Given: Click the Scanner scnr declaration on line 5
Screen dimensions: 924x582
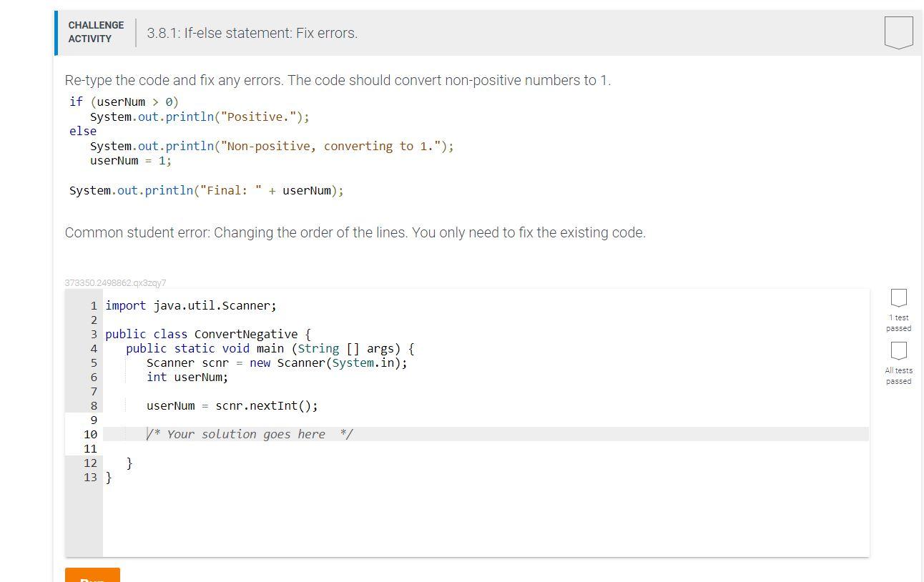Looking at the screenshot, I should (276, 362).
